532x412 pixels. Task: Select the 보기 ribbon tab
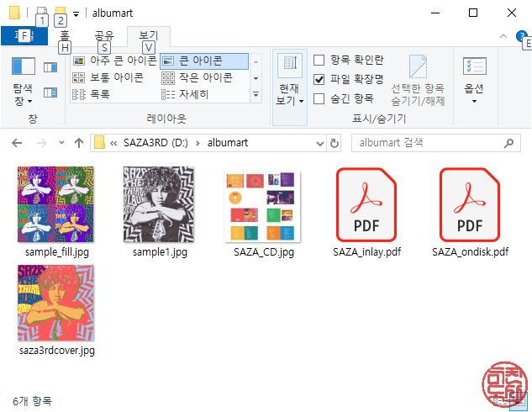148,35
